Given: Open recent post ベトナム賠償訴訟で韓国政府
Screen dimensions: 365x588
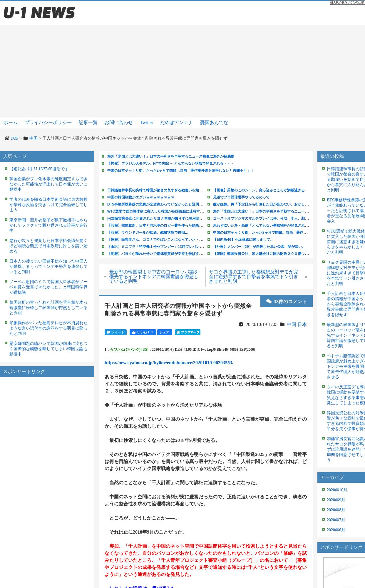Looking at the screenshot, I should 346,366.
